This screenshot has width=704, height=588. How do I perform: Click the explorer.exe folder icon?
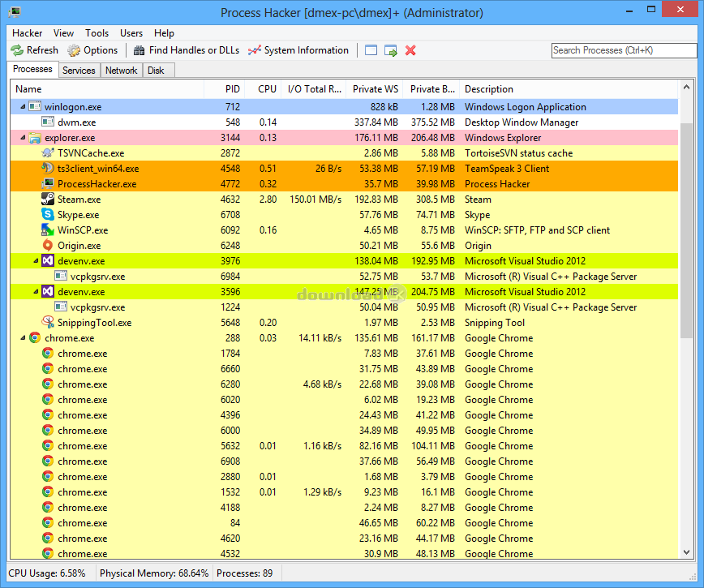pos(35,137)
